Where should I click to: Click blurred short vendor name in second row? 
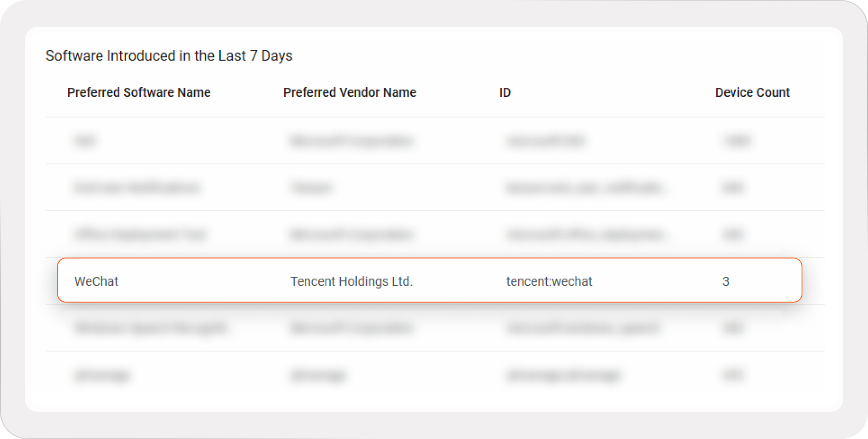[x=311, y=188]
